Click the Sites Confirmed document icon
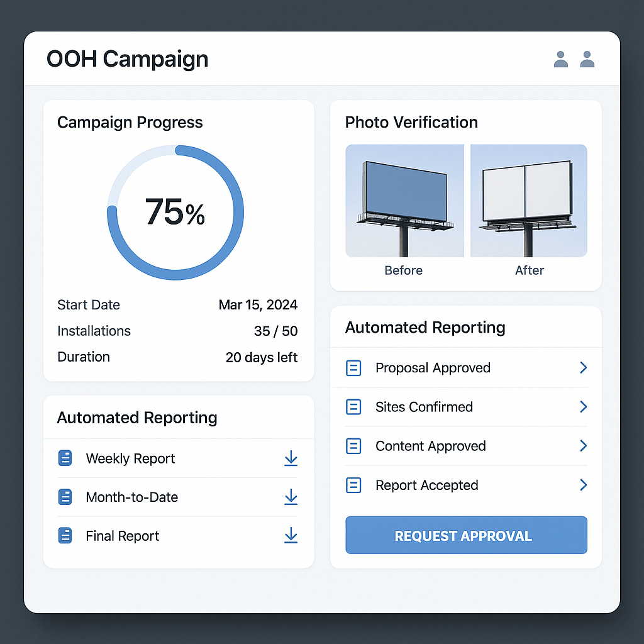This screenshot has width=644, height=644. (354, 407)
